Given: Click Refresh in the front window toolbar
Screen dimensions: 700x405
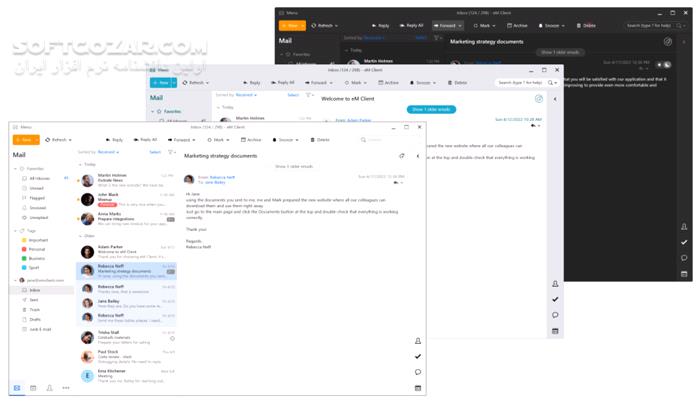Looking at the screenshot, I should click(x=58, y=140).
